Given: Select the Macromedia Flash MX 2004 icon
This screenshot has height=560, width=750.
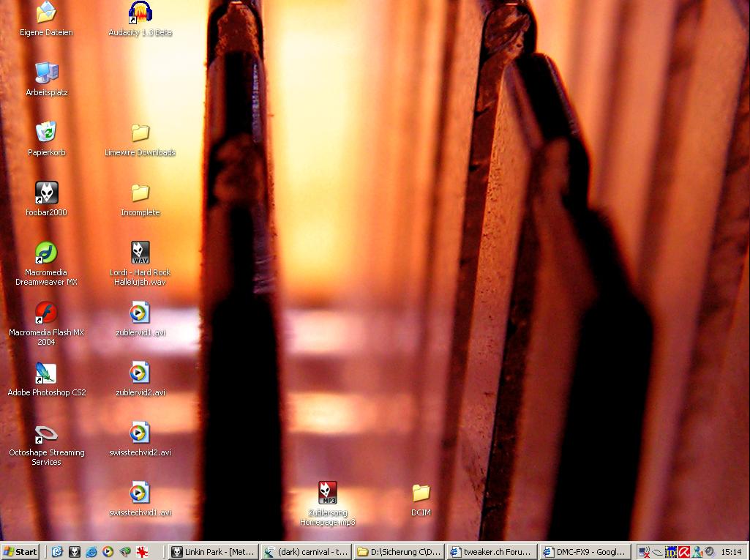Looking at the screenshot, I should tap(47, 313).
